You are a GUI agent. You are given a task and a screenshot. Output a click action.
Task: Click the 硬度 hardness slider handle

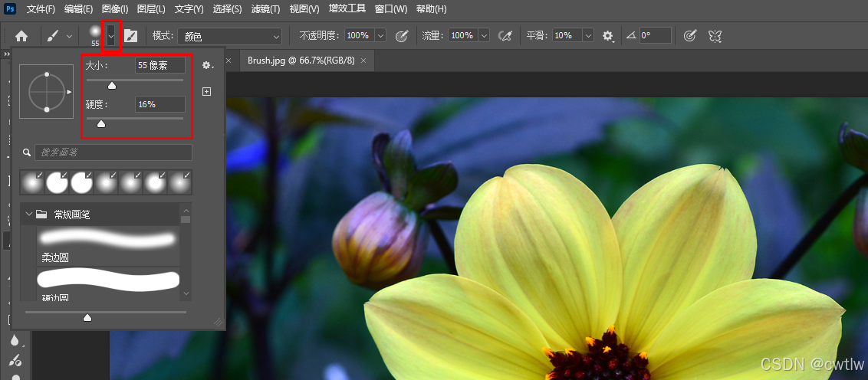click(x=101, y=124)
